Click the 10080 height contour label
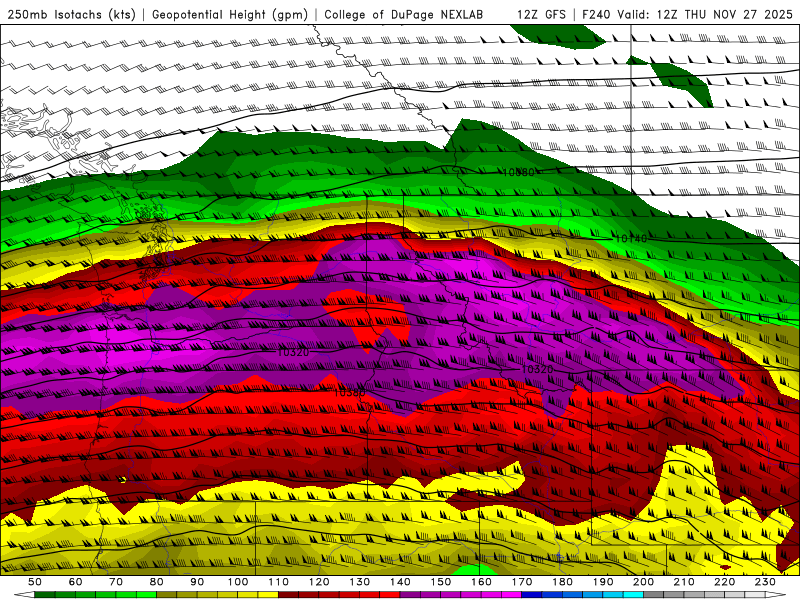Viewport: 800px width, 600px height. 518,172
